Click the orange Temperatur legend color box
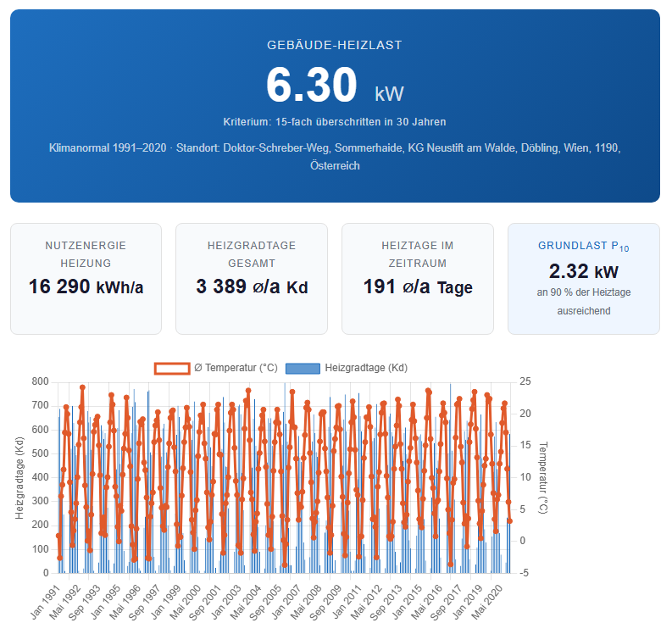The height and width of the screenshot is (634, 672). point(172,368)
